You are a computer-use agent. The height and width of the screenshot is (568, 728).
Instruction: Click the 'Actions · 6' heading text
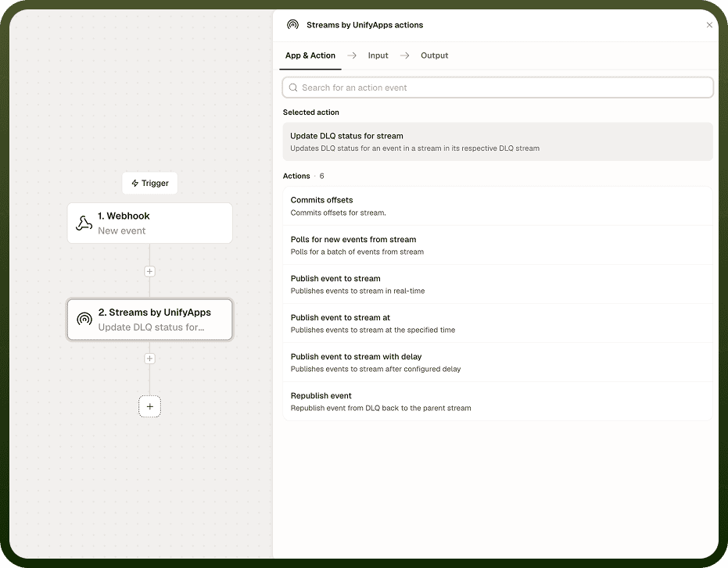303,176
